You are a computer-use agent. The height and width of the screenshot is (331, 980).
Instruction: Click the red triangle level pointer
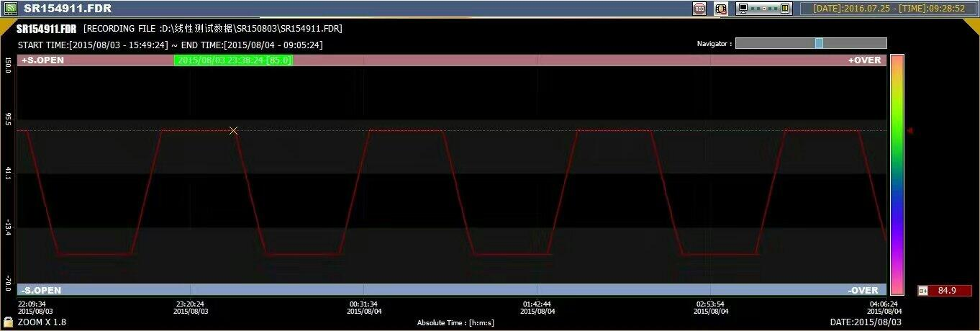(909, 130)
